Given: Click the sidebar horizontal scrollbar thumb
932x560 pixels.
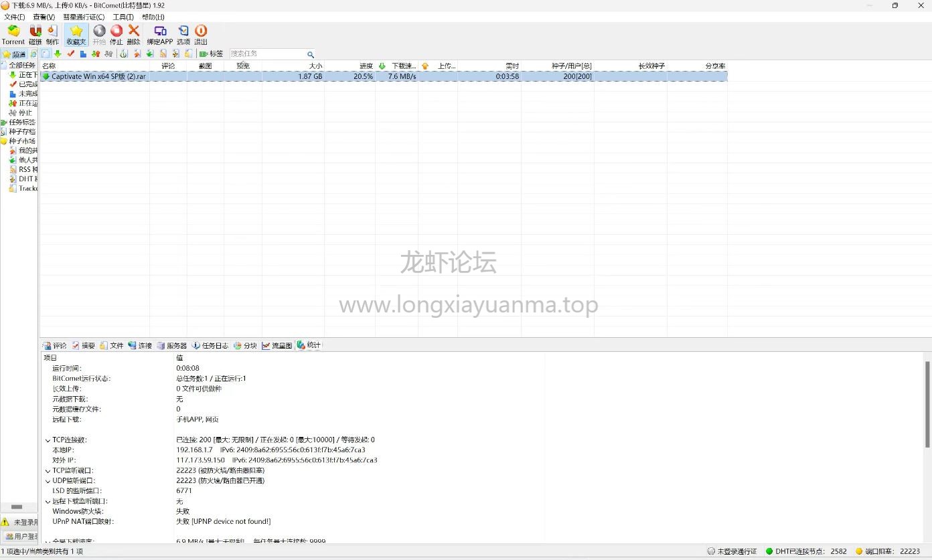Looking at the screenshot, I should (17, 507).
